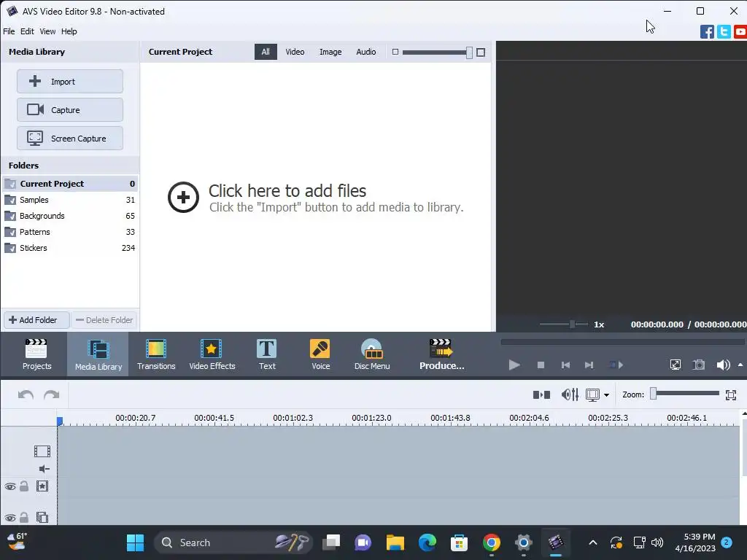
Task: Click the video overlay track icon
Action: 42,517
